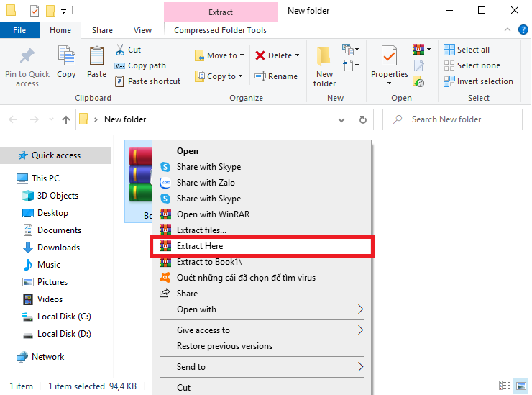Click the Paste clipboard icon

[x=96, y=56]
